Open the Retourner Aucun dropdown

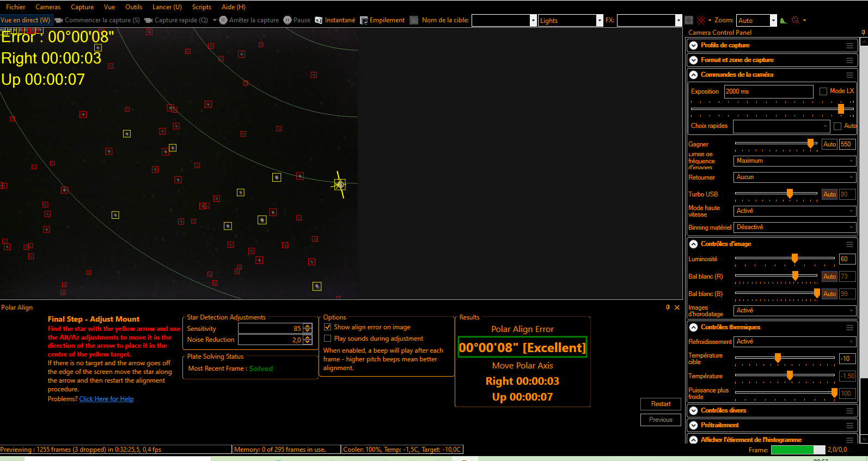(794, 177)
